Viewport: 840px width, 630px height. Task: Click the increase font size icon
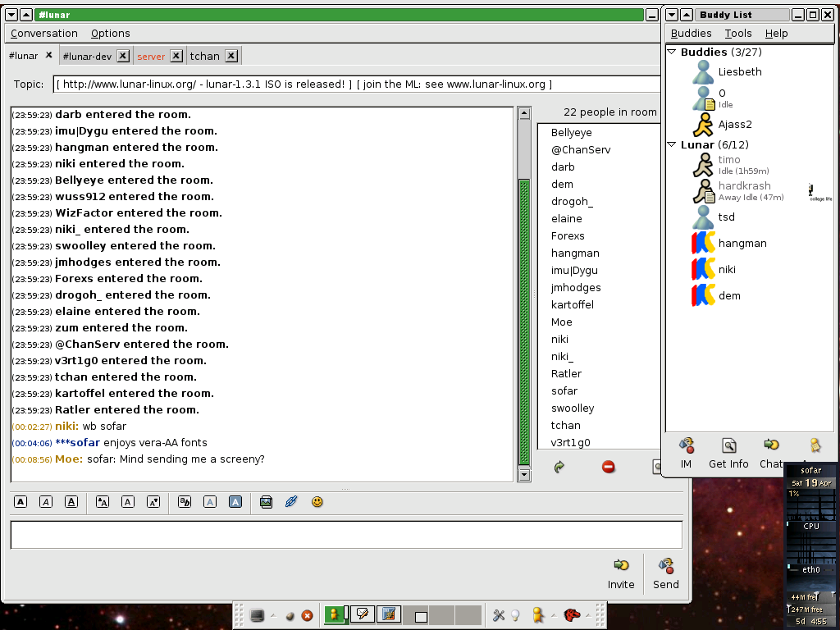click(103, 502)
